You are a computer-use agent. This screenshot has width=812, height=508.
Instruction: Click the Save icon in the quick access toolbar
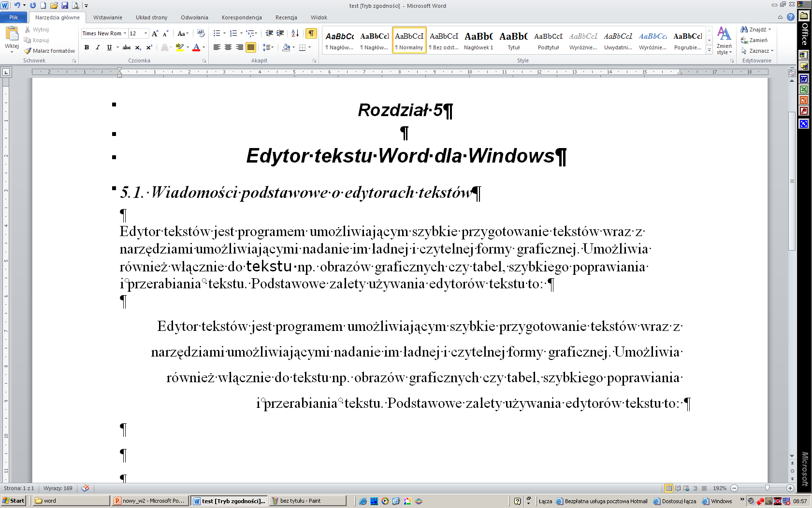[x=65, y=5]
